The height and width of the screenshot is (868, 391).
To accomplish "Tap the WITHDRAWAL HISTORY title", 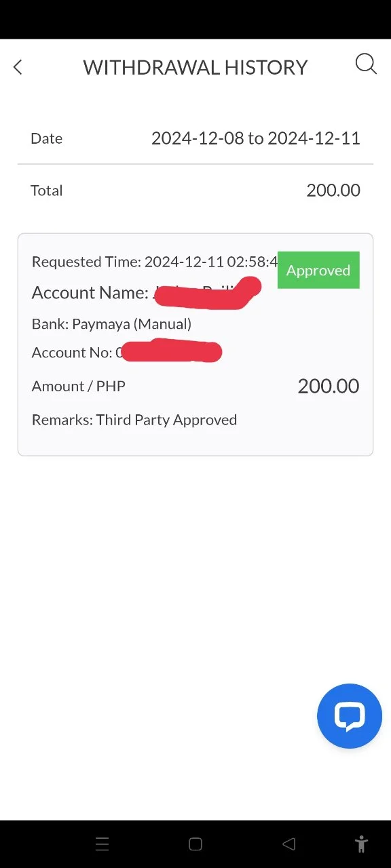I will pos(195,67).
